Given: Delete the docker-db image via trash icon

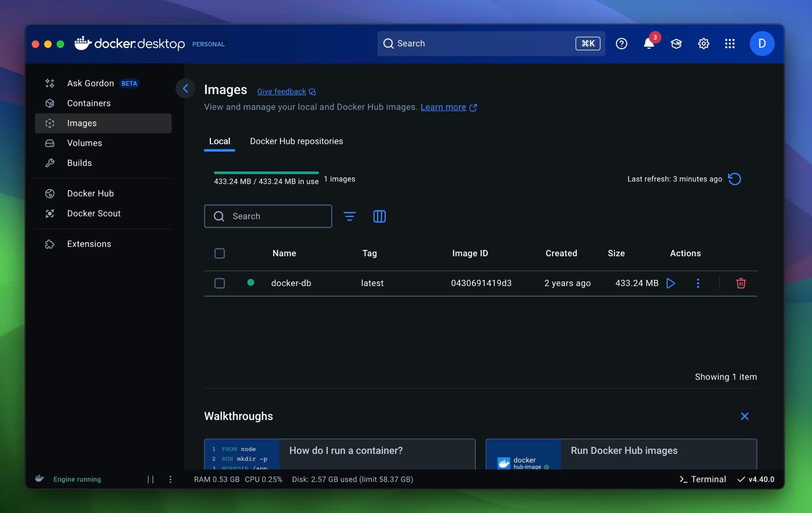Looking at the screenshot, I should pyautogui.click(x=741, y=283).
